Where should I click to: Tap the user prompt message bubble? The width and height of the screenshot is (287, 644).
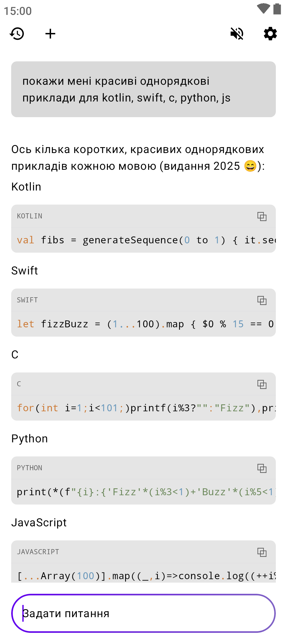click(143, 89)
